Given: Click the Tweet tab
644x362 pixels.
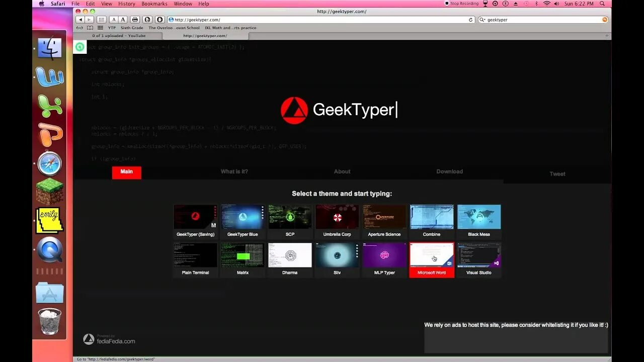Looking at the screenshot, I should pos(557,174).
